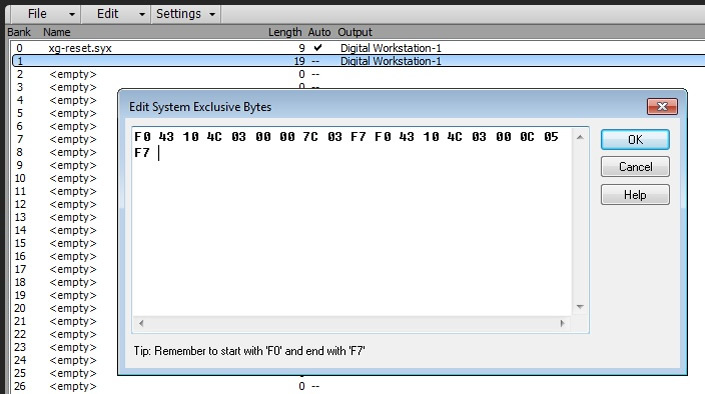Select Digital Workstation-1 output for bank 1

click(x=391, y=61)
